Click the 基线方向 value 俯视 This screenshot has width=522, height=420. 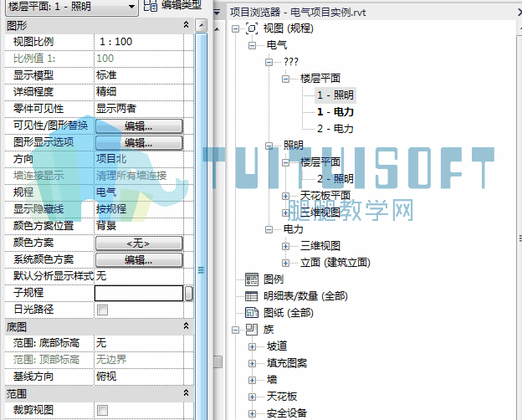pyautogui.click(x=139, y=376)
